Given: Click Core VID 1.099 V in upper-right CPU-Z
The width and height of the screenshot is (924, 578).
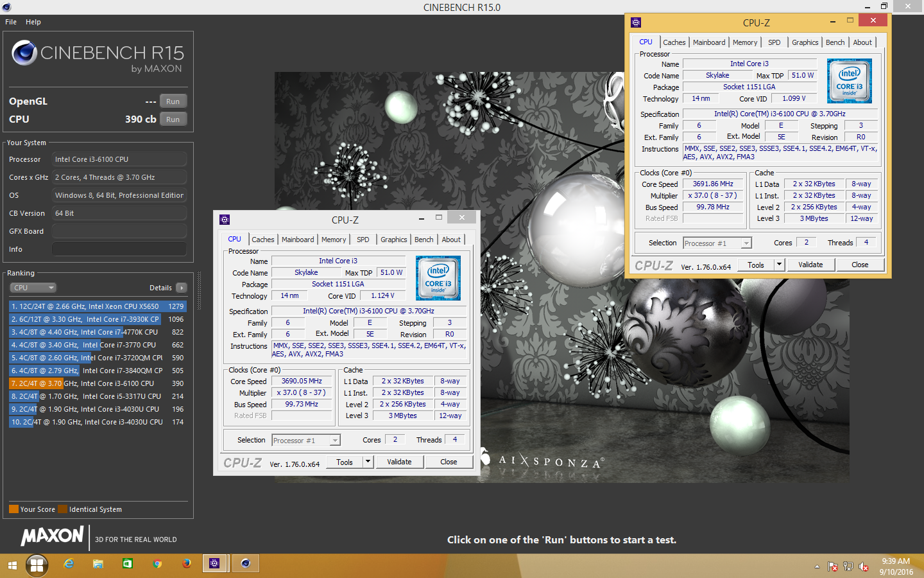Looking at the screenshot, I should click(794, 98).
